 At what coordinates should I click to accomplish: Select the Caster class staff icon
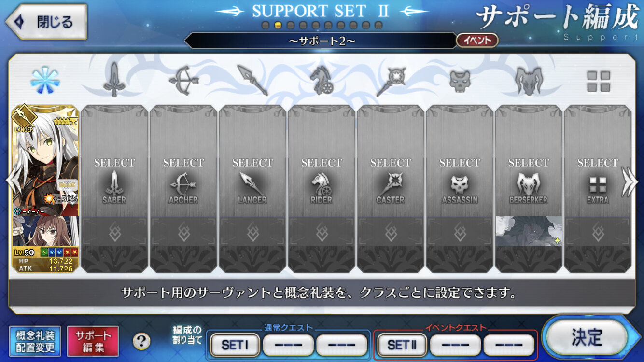(391, 80)
